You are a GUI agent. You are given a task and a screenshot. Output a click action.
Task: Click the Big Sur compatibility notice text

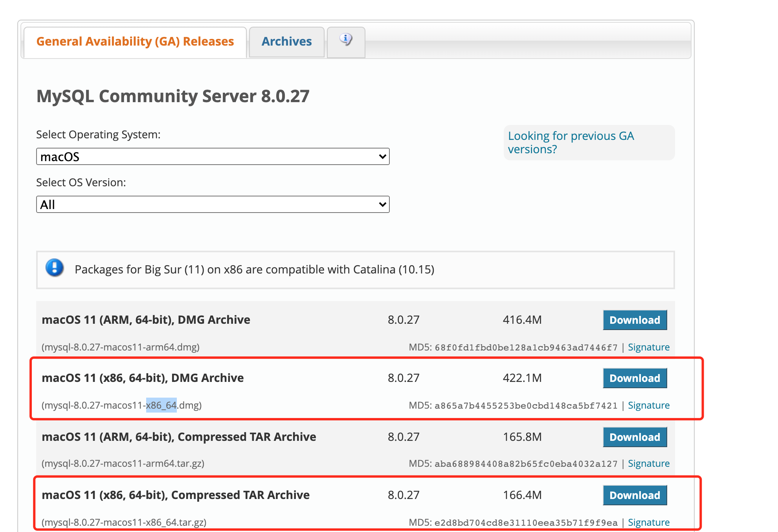[x=254, y=270]
